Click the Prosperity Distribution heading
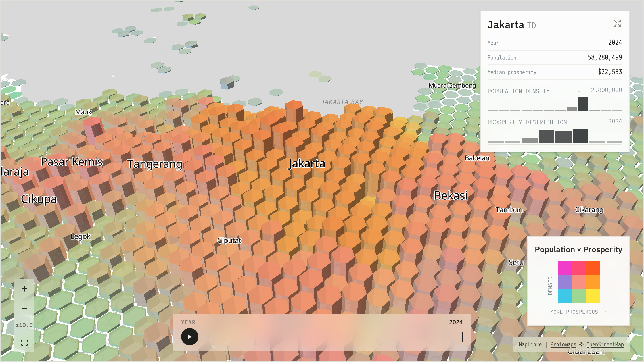The height and width of the screenshot is (362, 644). pyautogui.click(x=527, y=122)
